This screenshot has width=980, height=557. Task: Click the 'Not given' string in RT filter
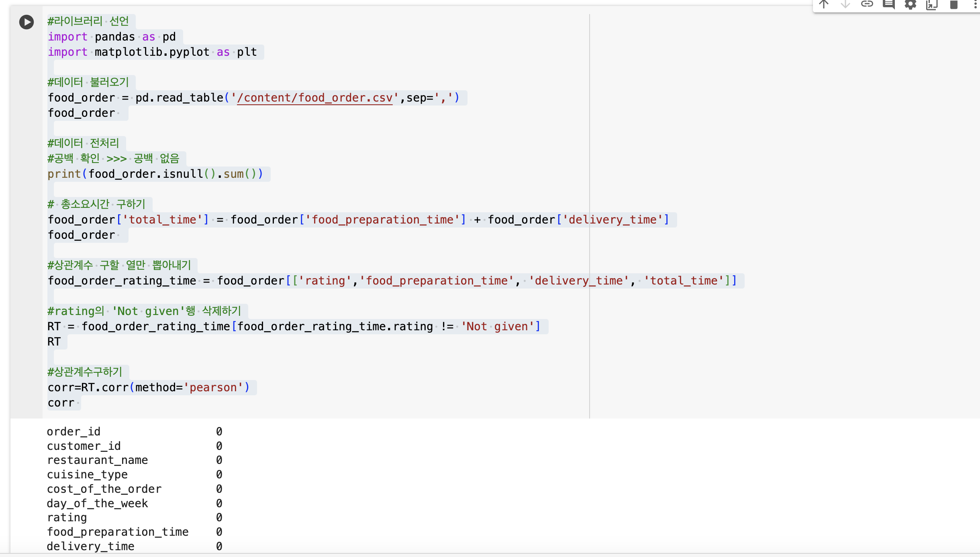497,327
